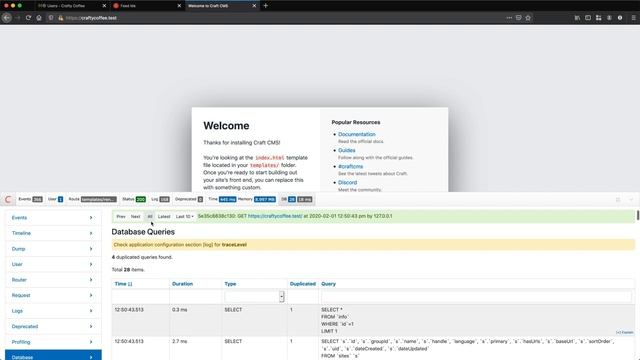The height and width of the screenshot is (360, 640).
Task: Open the craftycoffee.test request URL link
Action: point(275,216)
